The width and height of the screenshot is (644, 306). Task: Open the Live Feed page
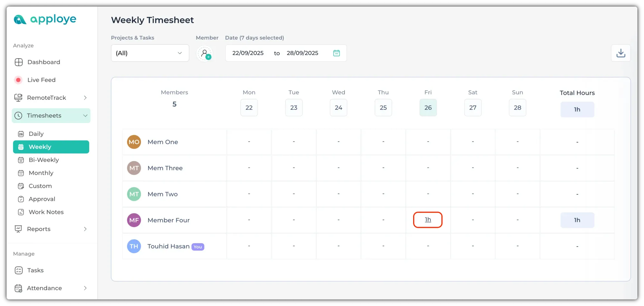coord(41,80)
